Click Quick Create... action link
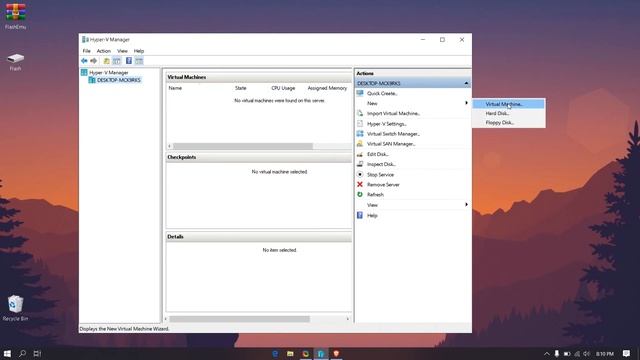 [382, 93]
